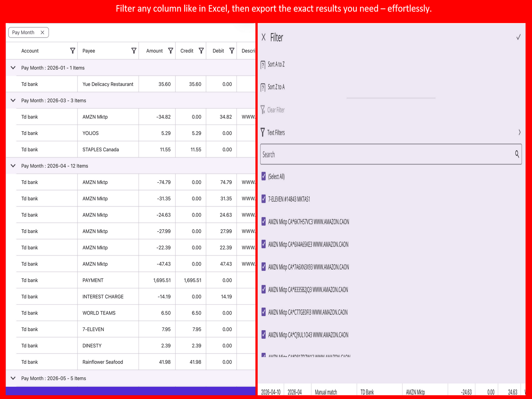
Task: Uncheck AMZN Mktp CA*7A6XN3X93 entry
Action: pyautogui.click(x=264, y=267)
